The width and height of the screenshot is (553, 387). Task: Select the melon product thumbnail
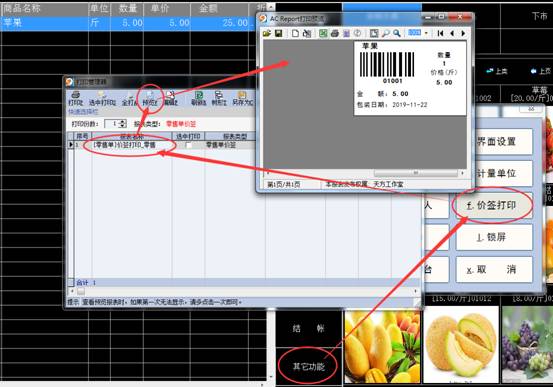tap(461, 344)
